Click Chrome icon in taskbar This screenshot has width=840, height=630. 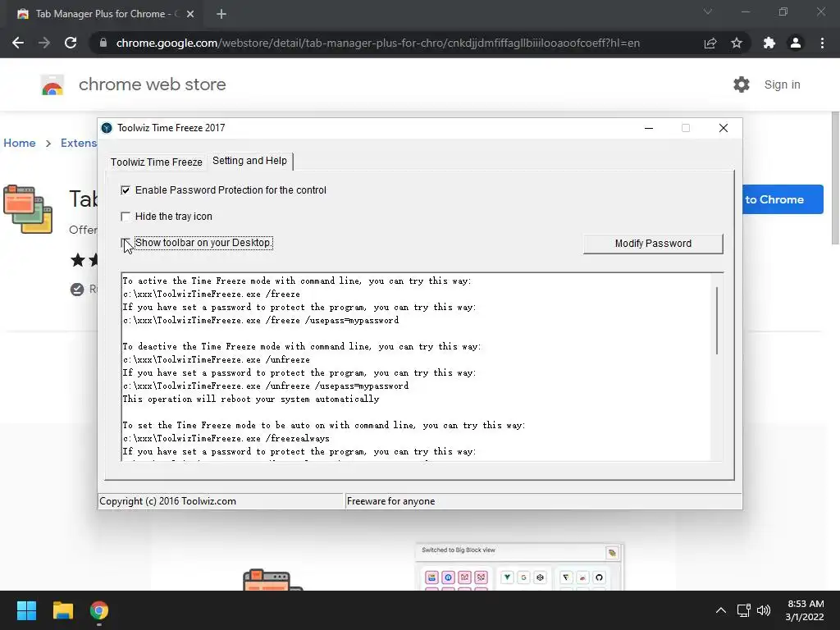99,610
